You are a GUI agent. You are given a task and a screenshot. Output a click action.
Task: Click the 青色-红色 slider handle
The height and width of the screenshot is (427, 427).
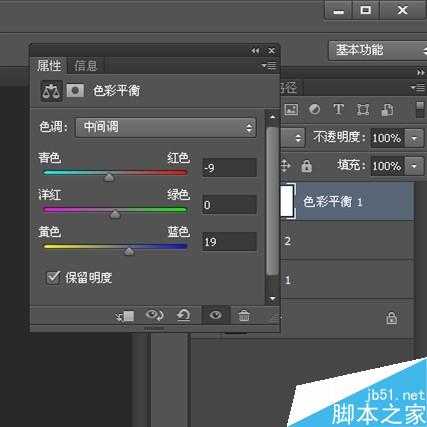pos(109,177)
